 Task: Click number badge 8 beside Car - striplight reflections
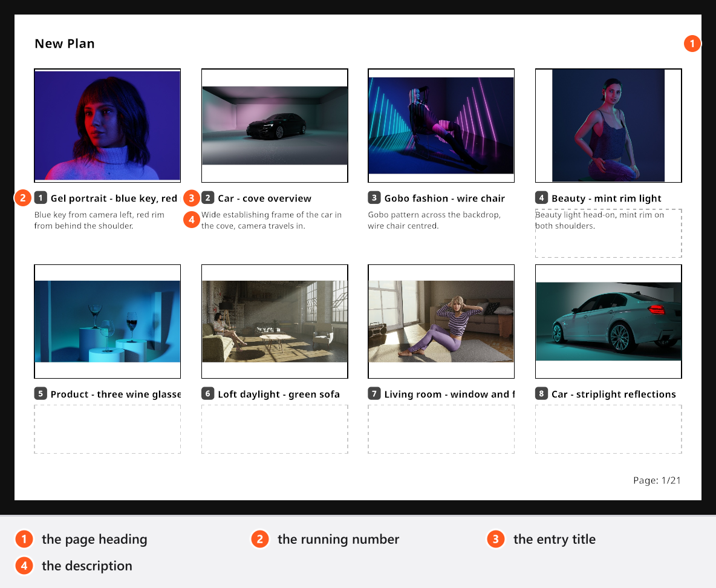coord(542,394)
